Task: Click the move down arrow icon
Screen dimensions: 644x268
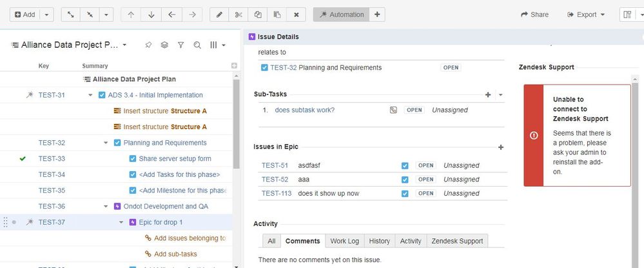Action: pyautogui.click(x=151, y=14)
